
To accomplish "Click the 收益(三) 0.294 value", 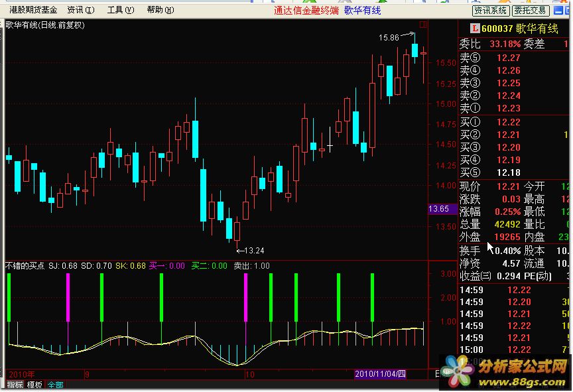I will click(508, 276).
